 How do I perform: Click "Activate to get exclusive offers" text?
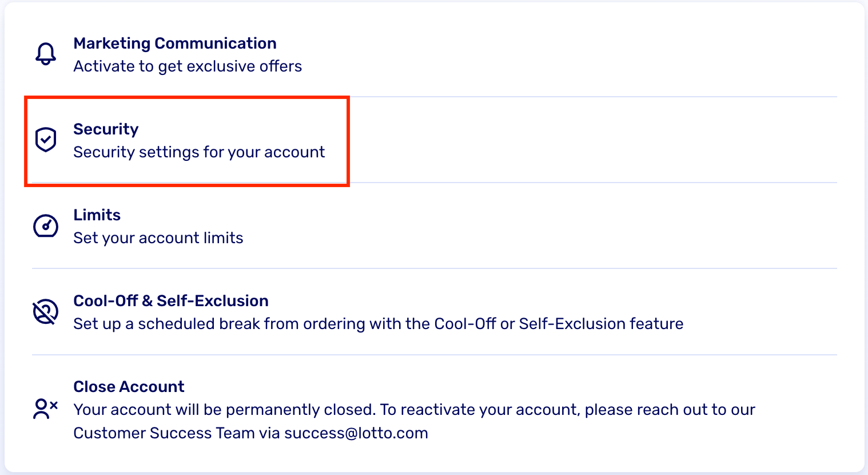188,66
